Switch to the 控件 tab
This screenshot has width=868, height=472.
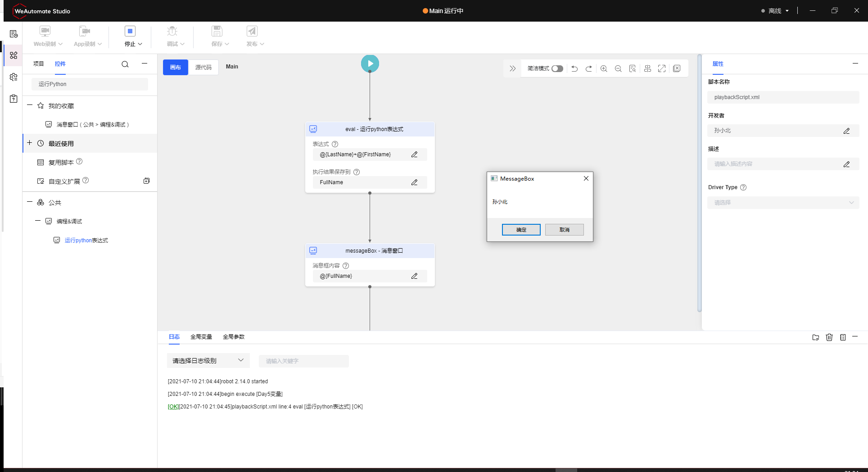coord(60,64)
